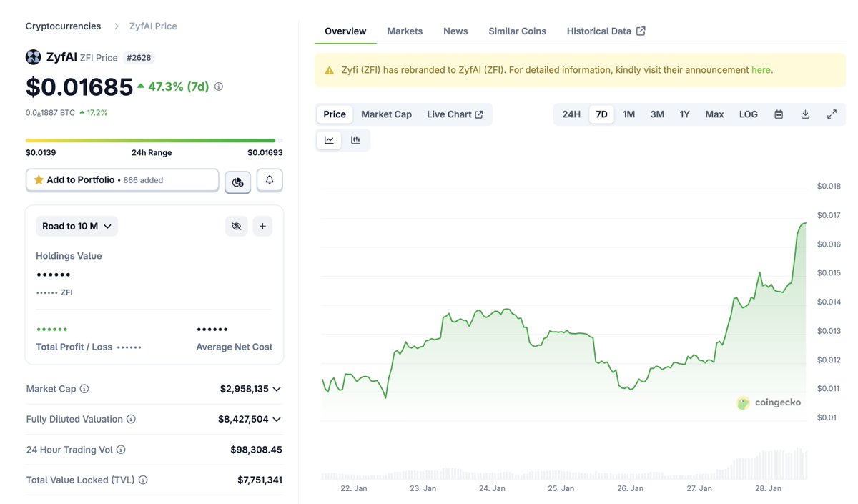Select the Price chart toggle
Image resolution: width=858 pixels, height=504 pixels.
335,114
